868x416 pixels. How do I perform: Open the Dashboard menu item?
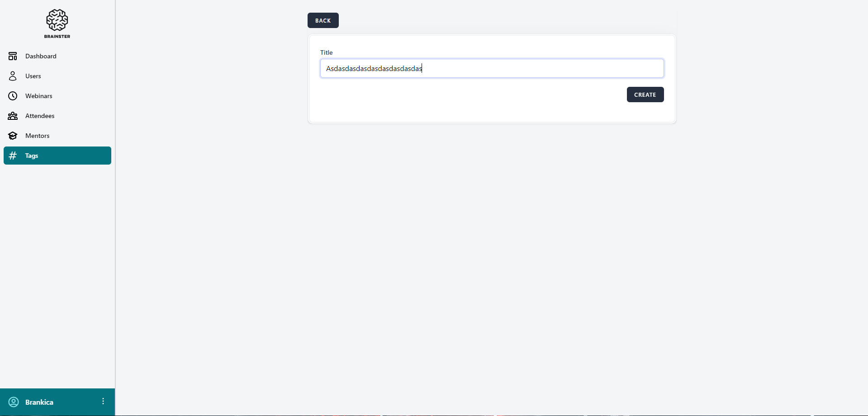point(41,56)
